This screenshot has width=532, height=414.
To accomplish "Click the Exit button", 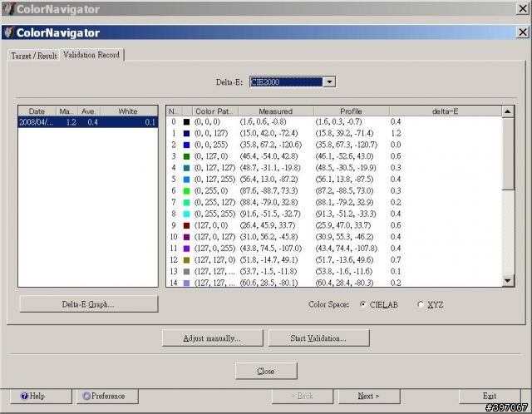I will click(x=490, y=396).
